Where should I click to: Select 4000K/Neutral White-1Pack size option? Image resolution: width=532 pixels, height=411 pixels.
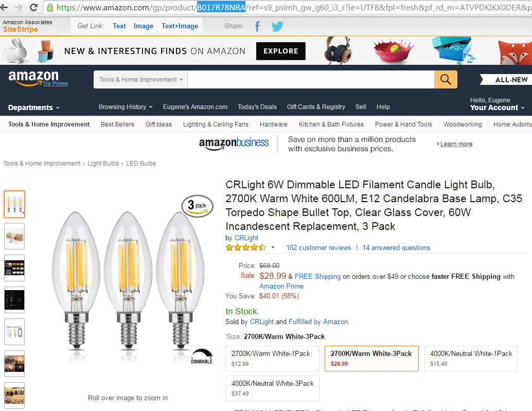[x=471, y=359]
